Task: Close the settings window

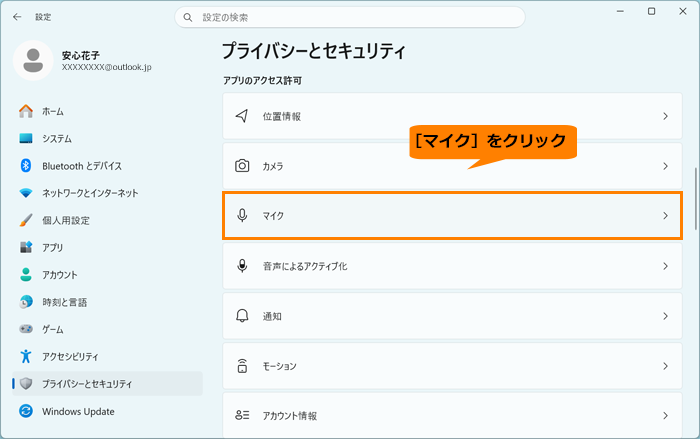Action: click(x=683, y=11)
